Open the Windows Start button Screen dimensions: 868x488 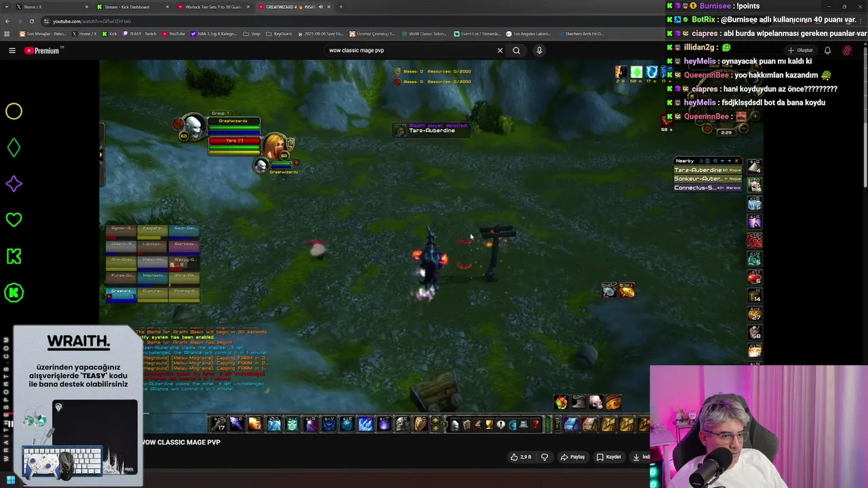pos(10,481)
